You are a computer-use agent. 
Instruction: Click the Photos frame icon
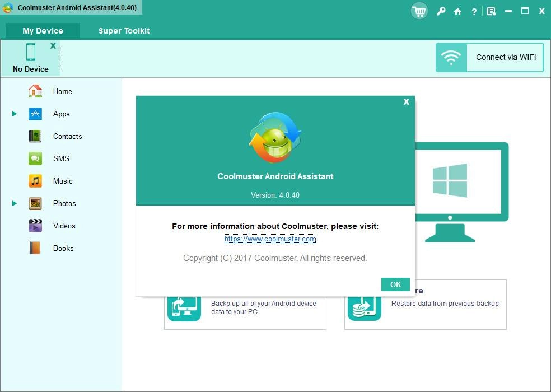[35, 203]
